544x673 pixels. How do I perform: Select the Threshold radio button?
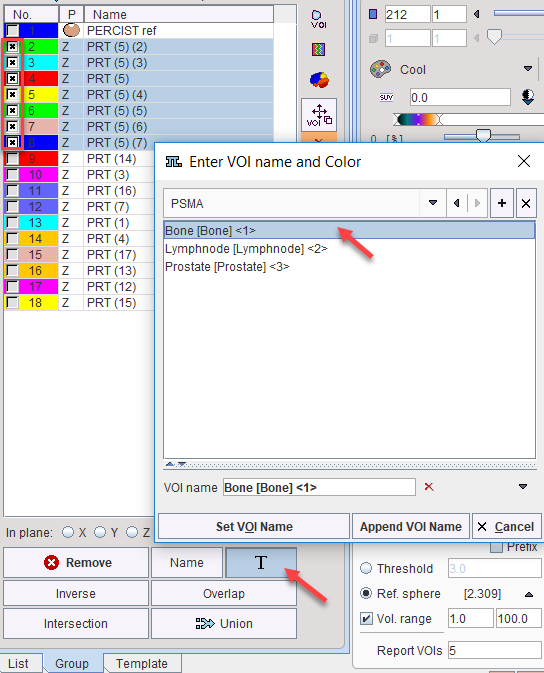pyautogui.click(x=366, y=568)
